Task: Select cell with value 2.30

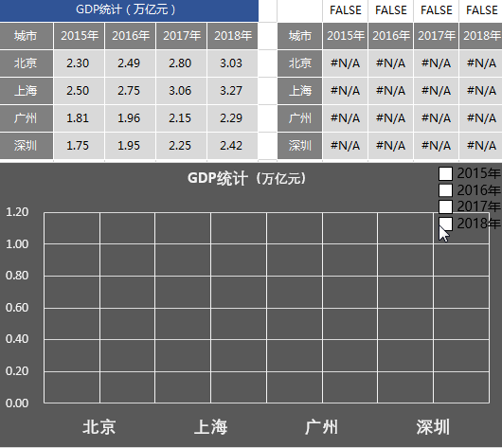Action: coord(79,63)
